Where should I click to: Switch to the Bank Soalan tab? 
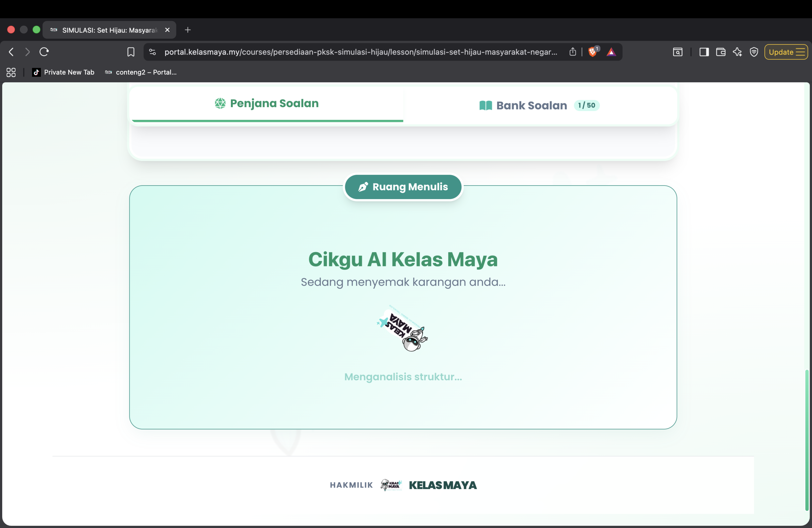pyautogui.click(x=540, y=105)
